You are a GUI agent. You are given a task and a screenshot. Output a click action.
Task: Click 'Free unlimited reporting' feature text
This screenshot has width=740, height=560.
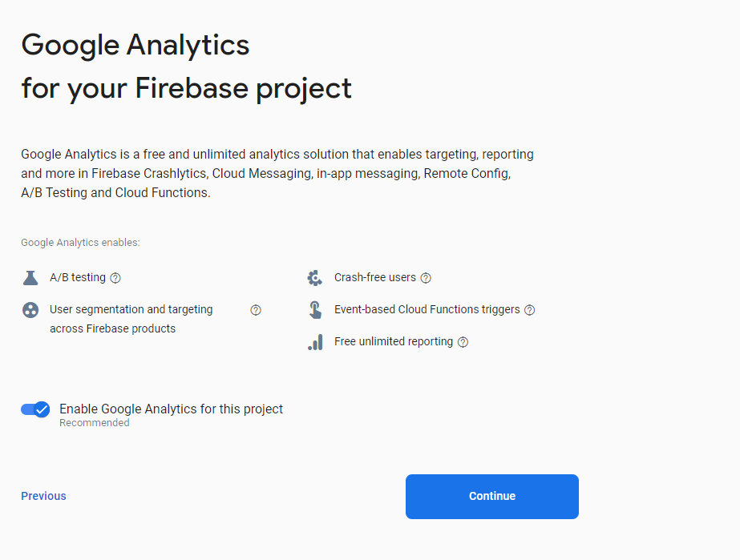click(393, 341)
